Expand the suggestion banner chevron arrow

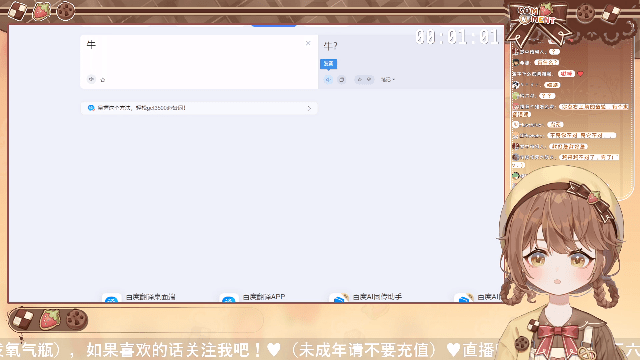tap(309, 108)
